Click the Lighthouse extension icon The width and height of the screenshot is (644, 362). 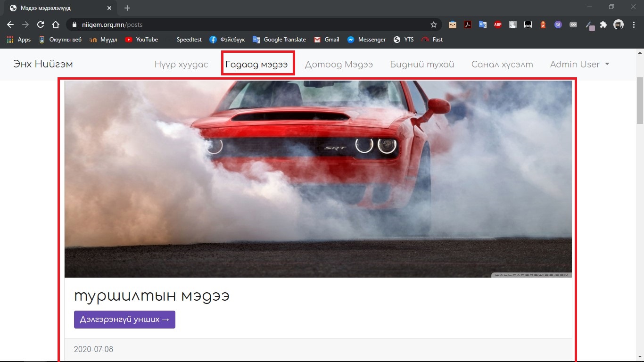[543, 25]
